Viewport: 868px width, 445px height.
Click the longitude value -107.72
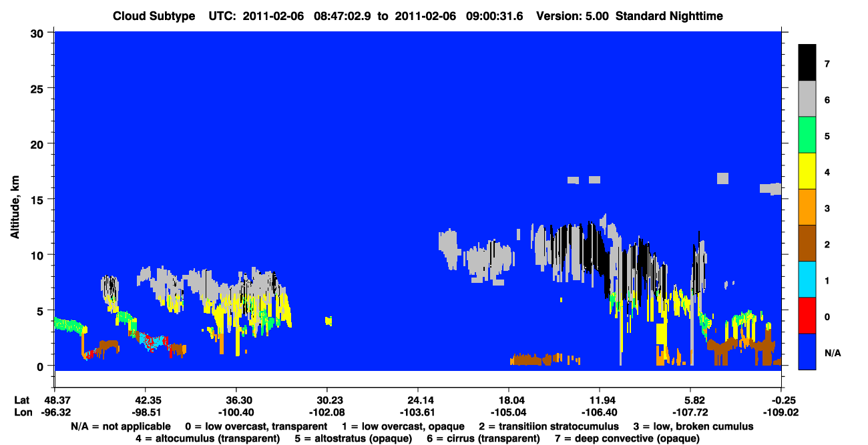click(690, 412)
